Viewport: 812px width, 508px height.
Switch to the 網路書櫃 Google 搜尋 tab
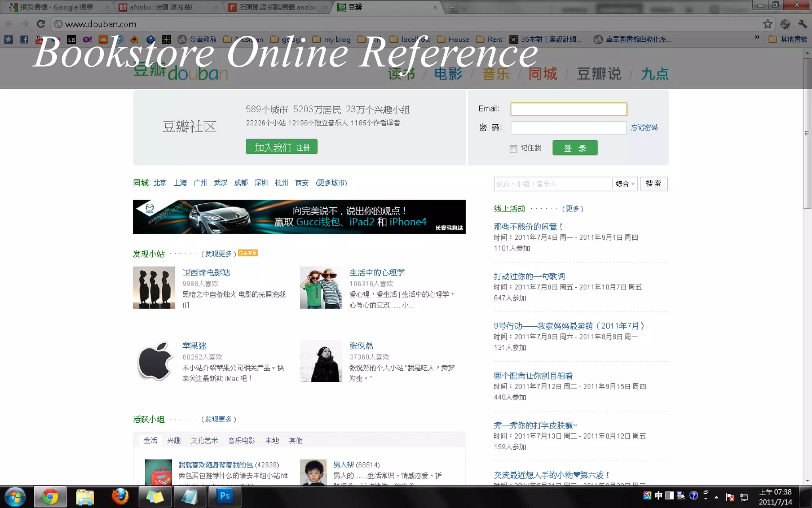point(59,7)
